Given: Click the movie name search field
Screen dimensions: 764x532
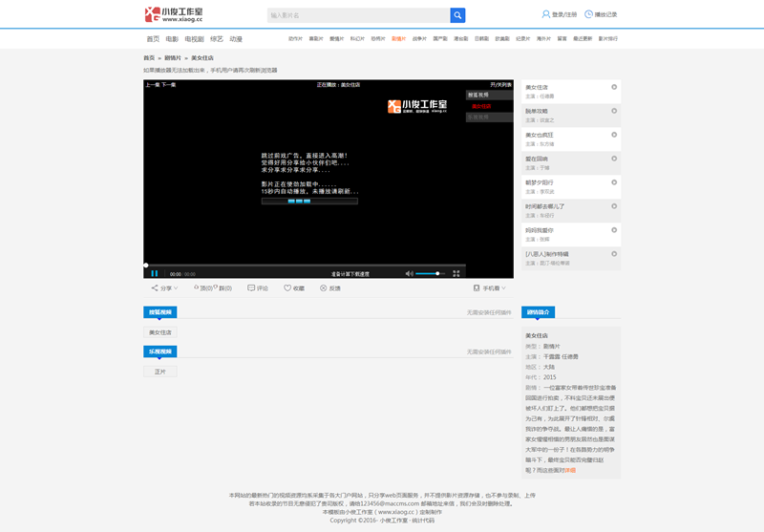Looking at the screenshot, I should (x=358, y=15).
